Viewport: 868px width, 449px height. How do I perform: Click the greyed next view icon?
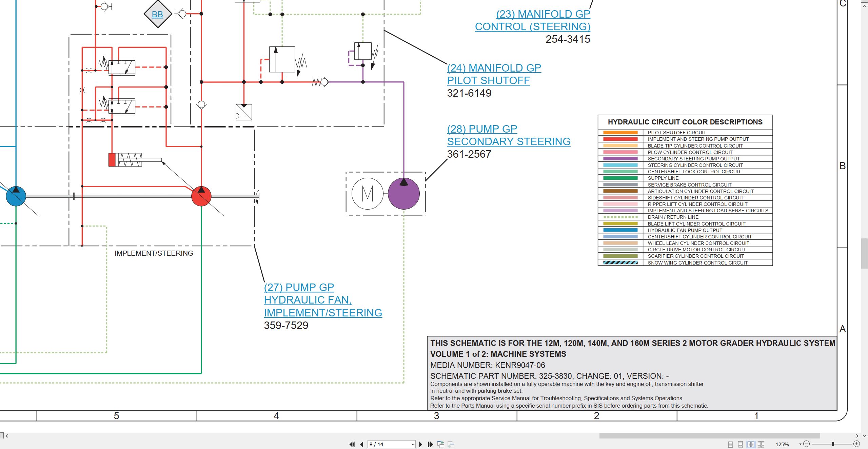pos(451,444)
